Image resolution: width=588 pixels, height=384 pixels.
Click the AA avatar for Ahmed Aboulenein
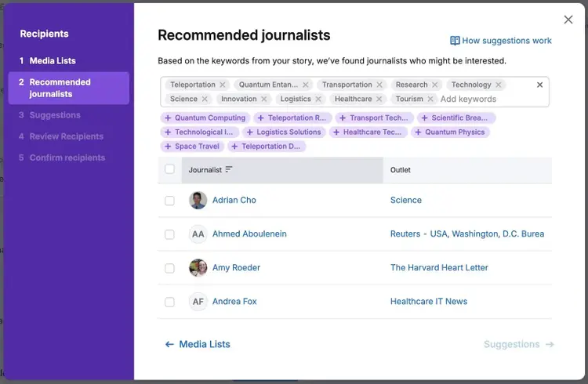[x=198, y=234]
